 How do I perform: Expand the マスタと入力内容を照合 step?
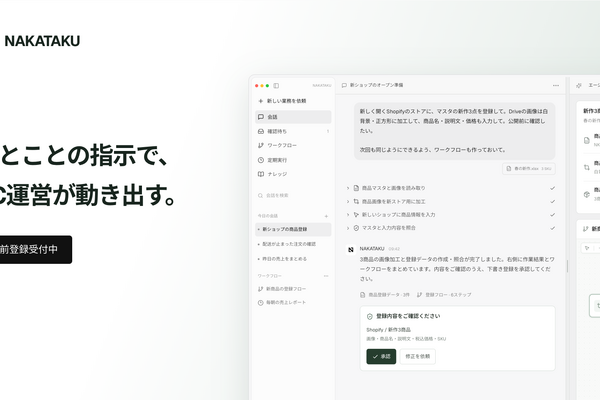tap(348, 228)
